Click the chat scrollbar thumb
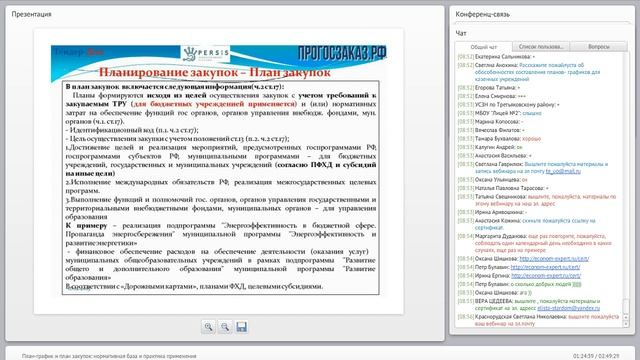The image size is (640, 360). 626,306
